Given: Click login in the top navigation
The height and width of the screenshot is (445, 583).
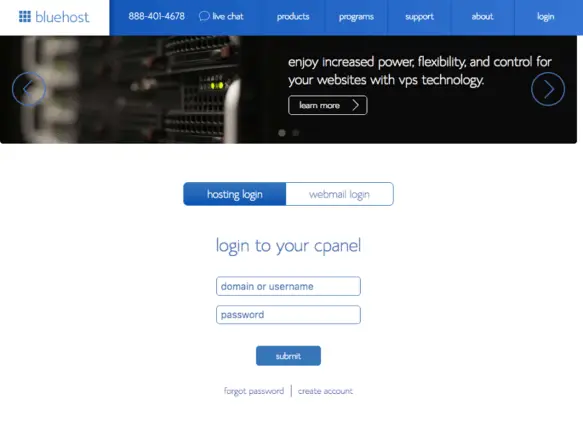Looking at the screenshot, I should (x=545, y=16).
